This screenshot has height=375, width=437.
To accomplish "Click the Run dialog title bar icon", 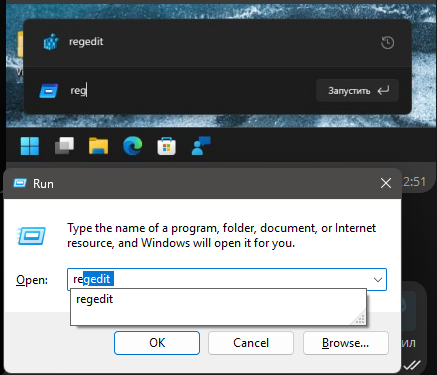I will 20,183.
